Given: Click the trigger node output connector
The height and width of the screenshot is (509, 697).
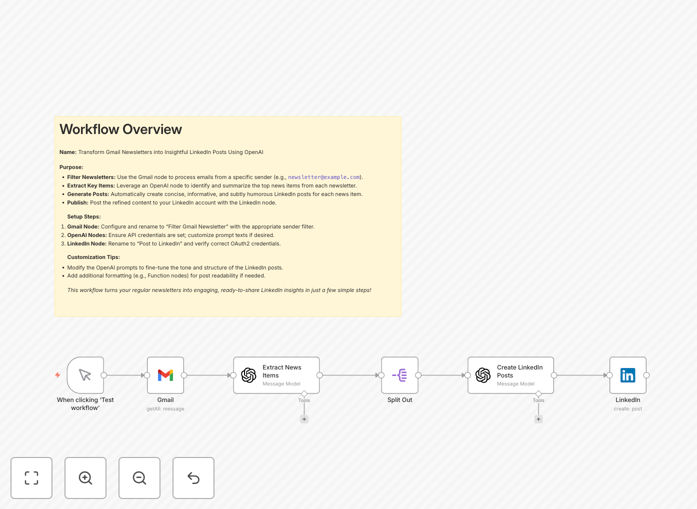Looking at the screenshot, I should [x=104, y=375].
